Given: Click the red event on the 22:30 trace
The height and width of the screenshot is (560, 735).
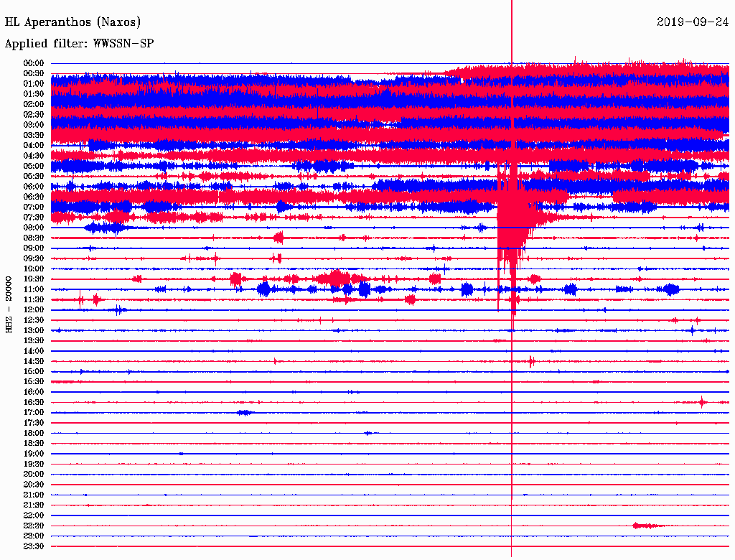Looking at the screenshot, I should 647,526.
